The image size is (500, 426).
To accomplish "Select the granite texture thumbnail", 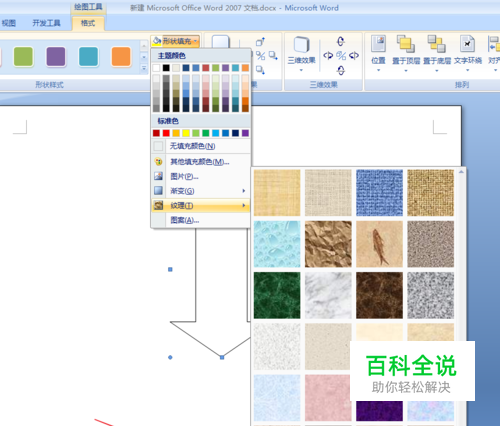I will coord(431,295).
